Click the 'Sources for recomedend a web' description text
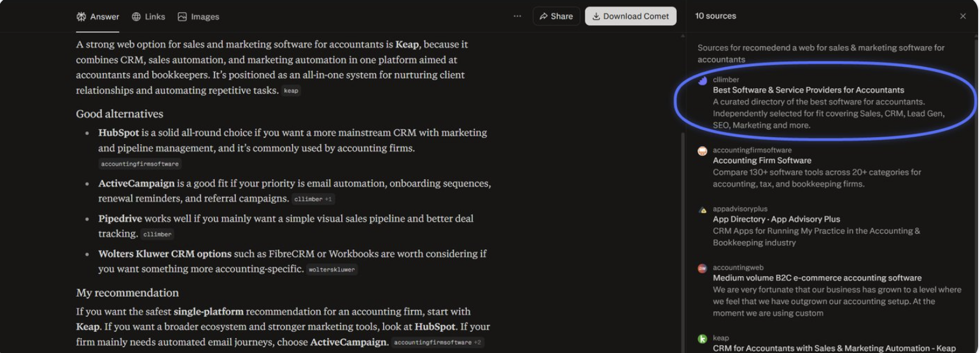980x353 pixels. point(821,54)
